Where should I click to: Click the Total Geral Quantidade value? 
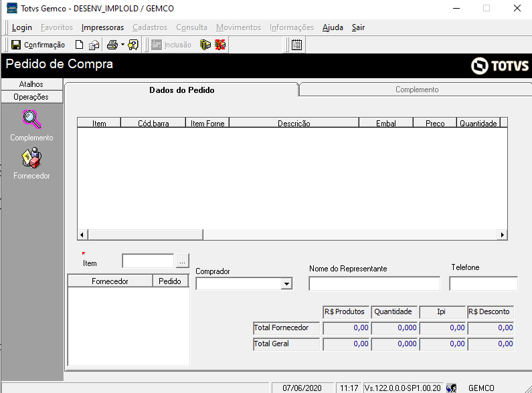tap(395, 344)
